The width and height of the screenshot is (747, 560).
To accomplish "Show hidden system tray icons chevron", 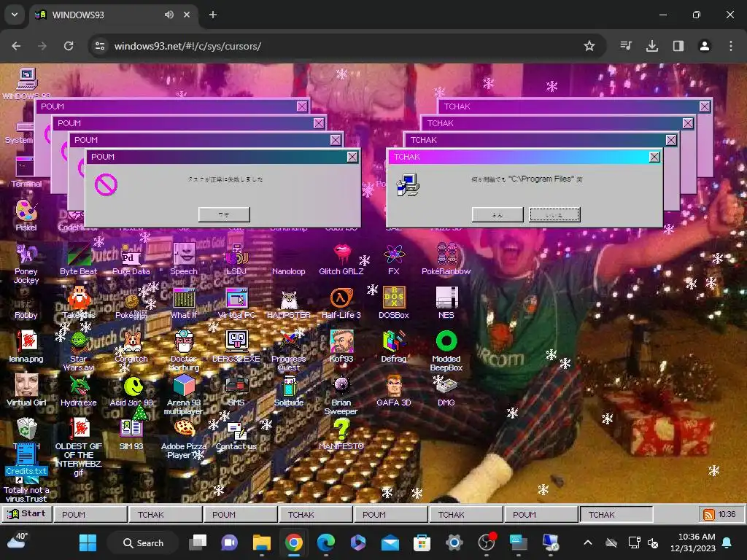I will pos(588,542).
